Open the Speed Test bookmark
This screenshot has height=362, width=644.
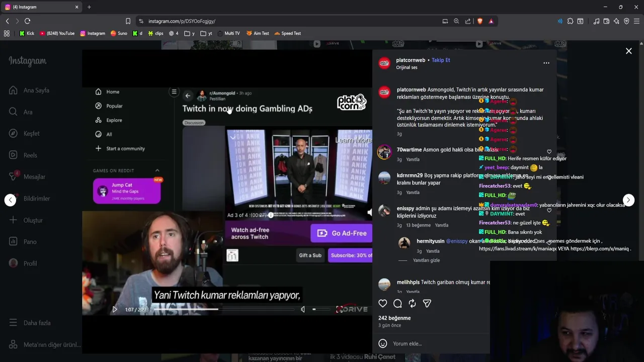pyautogui.click(x=288, y=33)
